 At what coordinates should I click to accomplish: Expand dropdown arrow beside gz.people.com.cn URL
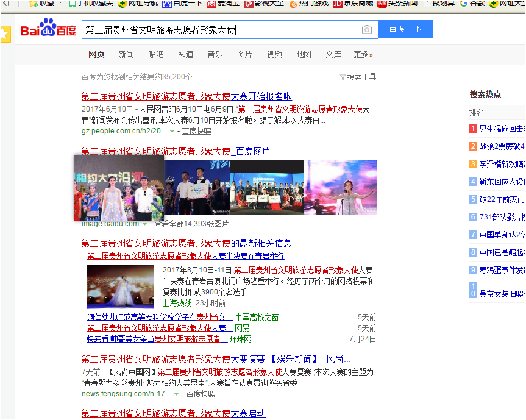click(172, 132)
